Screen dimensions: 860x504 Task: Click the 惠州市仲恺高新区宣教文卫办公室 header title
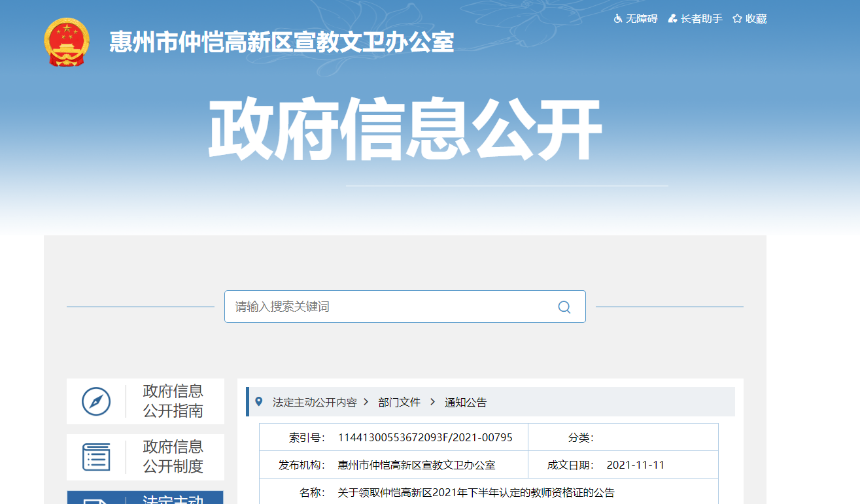pos(281,42)
